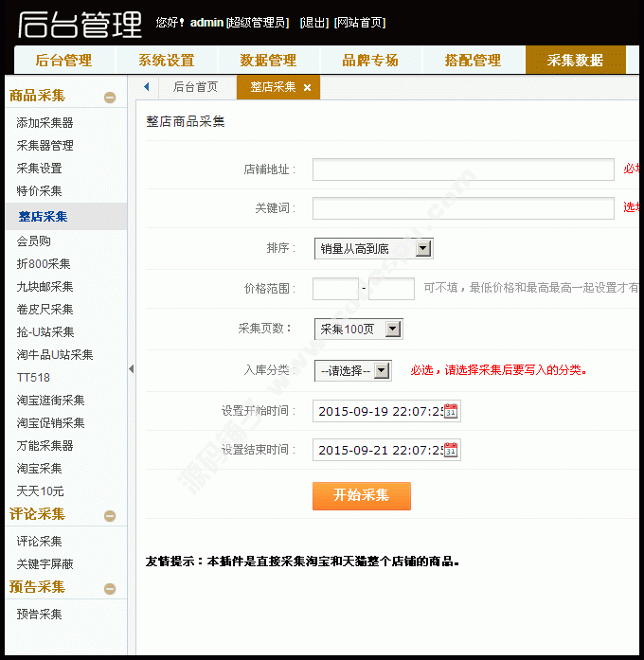Switch to the 后台首页 tab
Image resolution: width=644 pixels, height=660 pixels.
[x=195, y=87]
